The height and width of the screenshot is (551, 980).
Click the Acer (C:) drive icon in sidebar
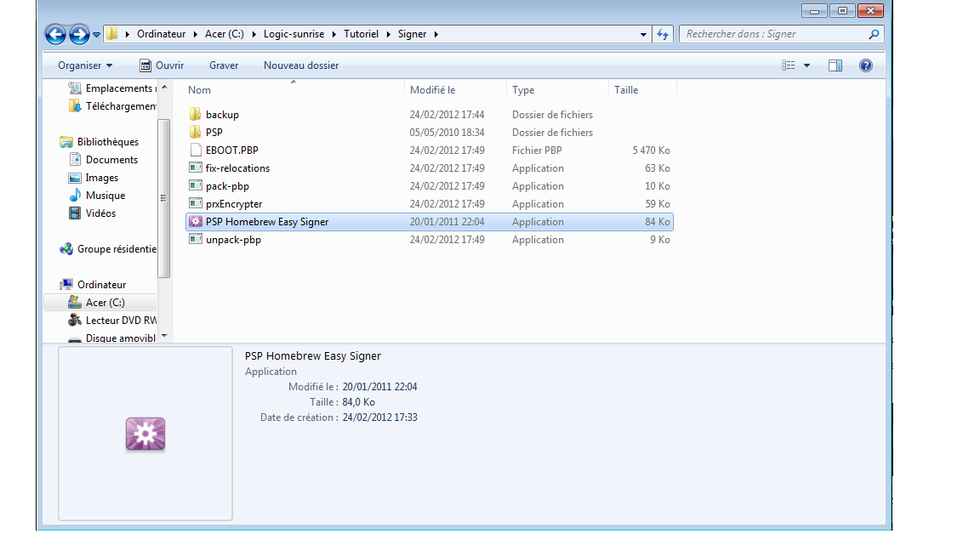[75, 303]
